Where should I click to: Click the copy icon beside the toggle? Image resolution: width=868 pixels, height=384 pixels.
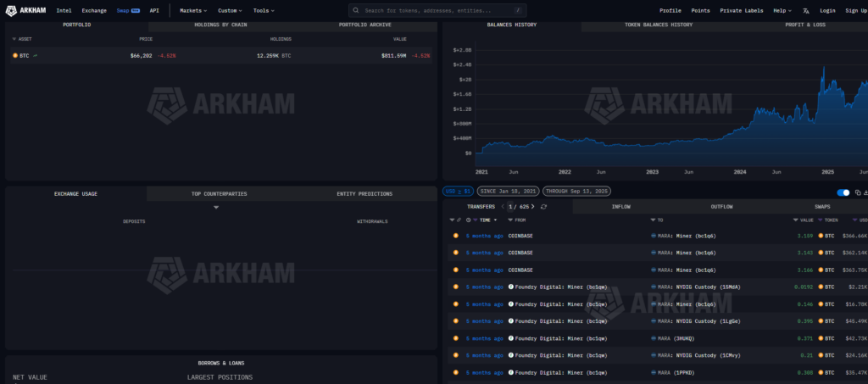(x=858, y=192)
